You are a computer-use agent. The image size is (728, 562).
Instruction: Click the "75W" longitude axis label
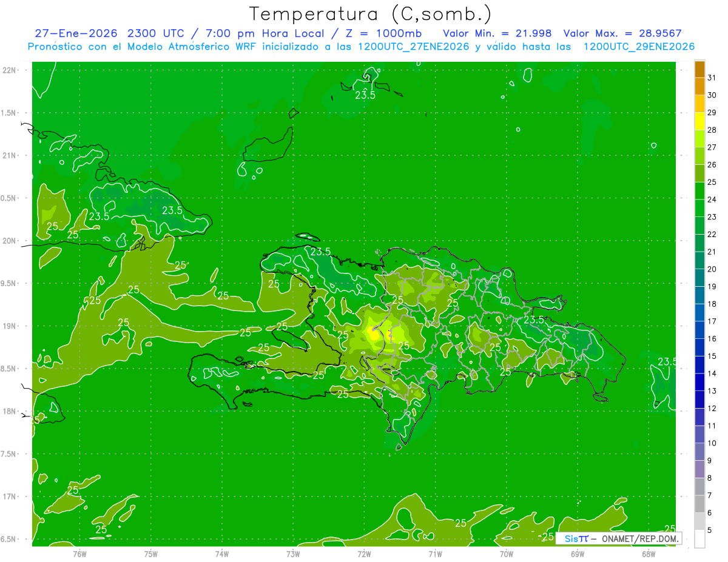click(151, 554)
